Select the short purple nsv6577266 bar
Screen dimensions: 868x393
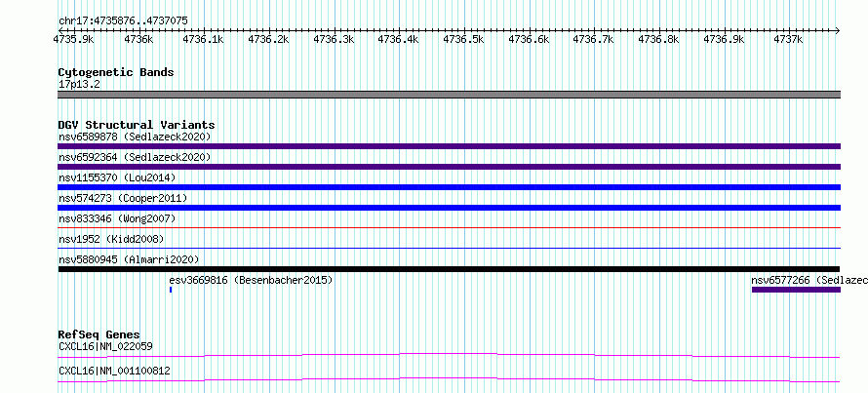click(x=796, y=290)
